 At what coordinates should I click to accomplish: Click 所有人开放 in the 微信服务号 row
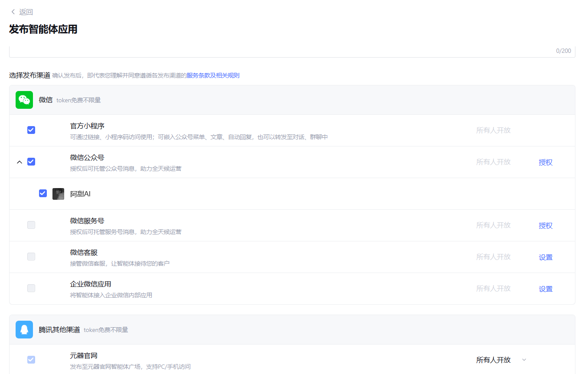pos(493,225)
